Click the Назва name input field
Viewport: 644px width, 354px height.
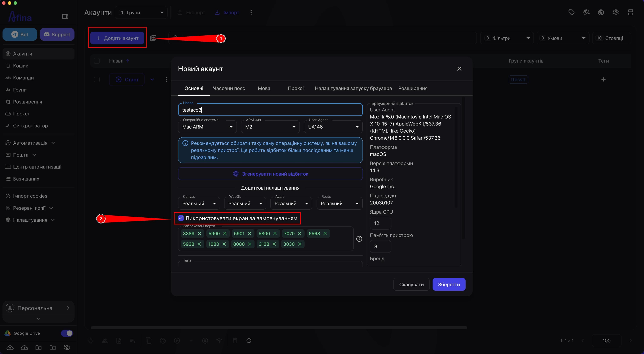pos(270,110)
